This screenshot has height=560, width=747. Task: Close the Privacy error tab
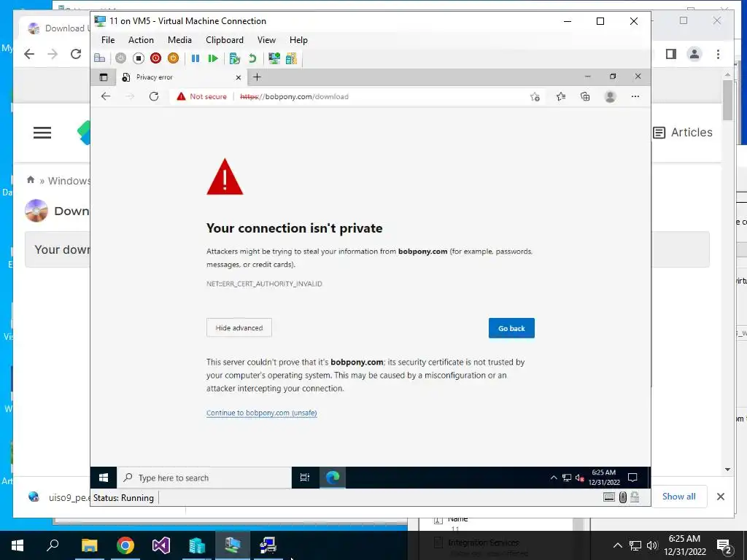(239, 77)
